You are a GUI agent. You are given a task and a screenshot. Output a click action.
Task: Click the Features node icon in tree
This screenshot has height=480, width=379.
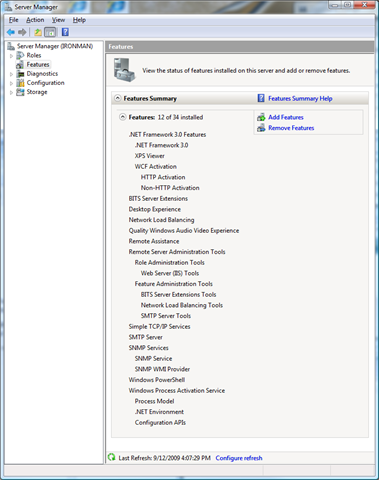coord(20,65)
